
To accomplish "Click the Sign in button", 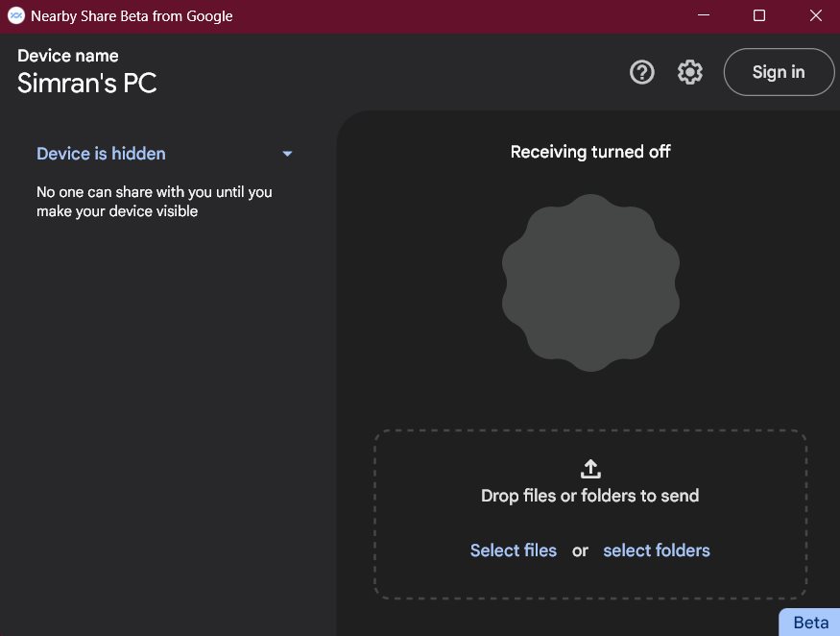I will (779, 72).
